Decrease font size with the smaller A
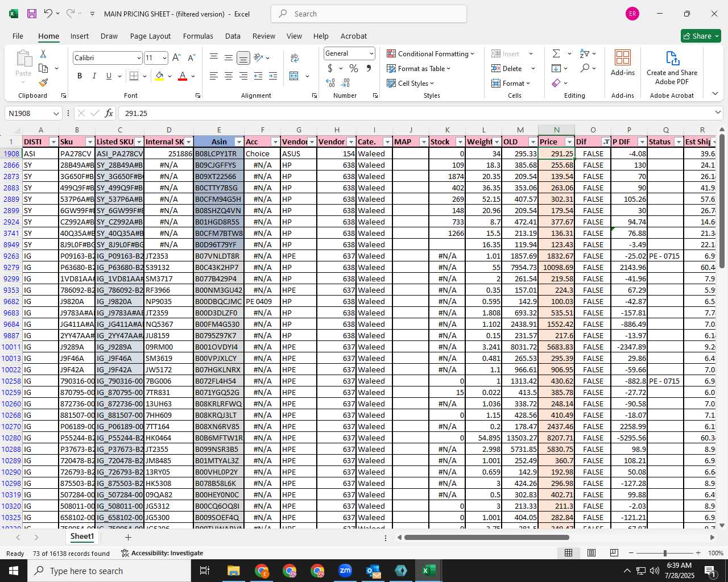Image resolution: width=728 pixels, height=582 pixels. point(191,57)
